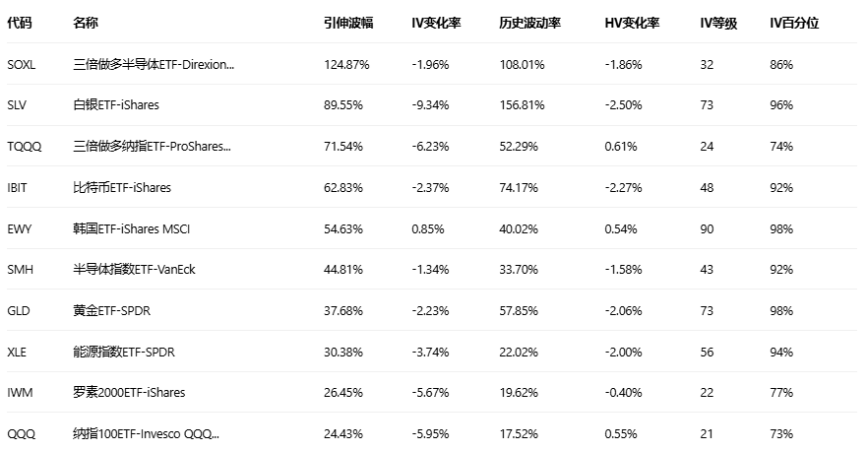This screenshot has height=451, width=868.
Task: Click the IBIT ticker code
Action: coord(20,187)
